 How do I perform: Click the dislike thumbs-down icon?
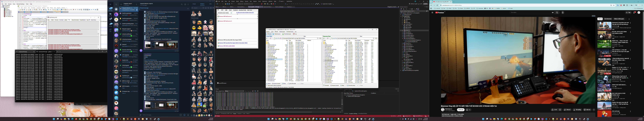[560, 110]
